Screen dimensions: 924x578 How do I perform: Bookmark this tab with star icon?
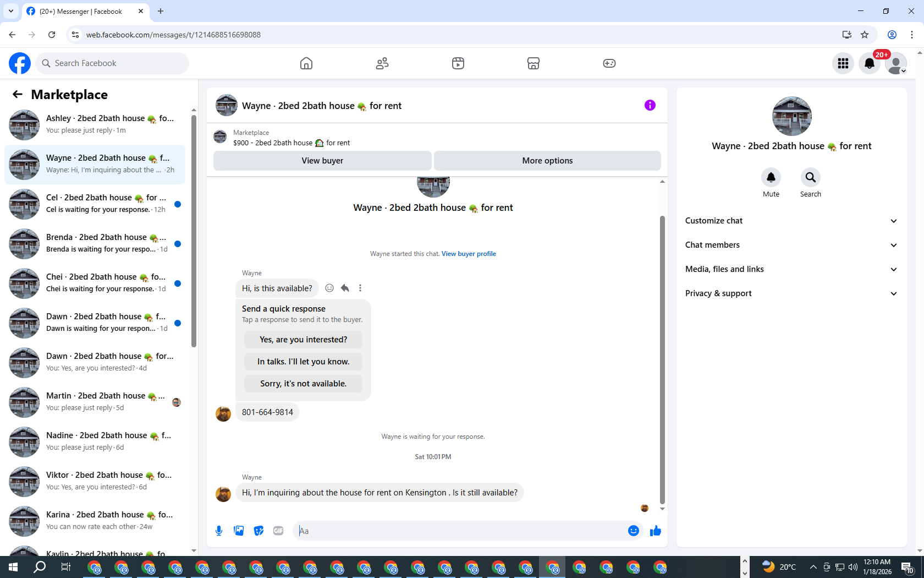(x=865, y=35)
